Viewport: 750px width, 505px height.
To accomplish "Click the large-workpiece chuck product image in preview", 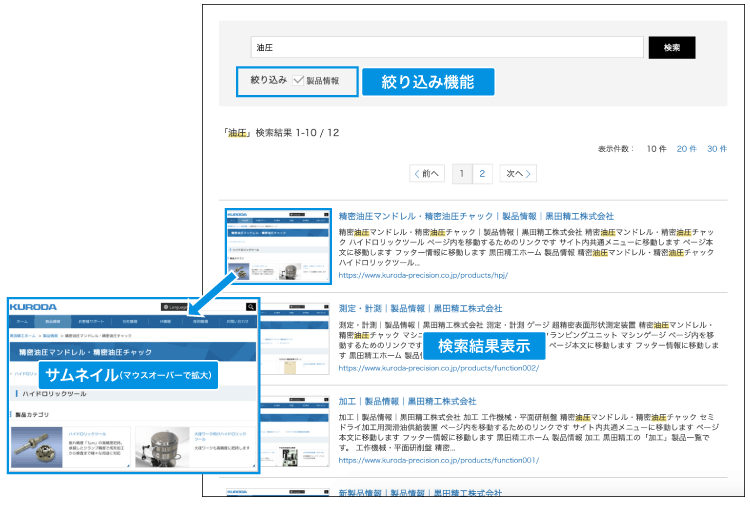I will click(x=163, y=447).
